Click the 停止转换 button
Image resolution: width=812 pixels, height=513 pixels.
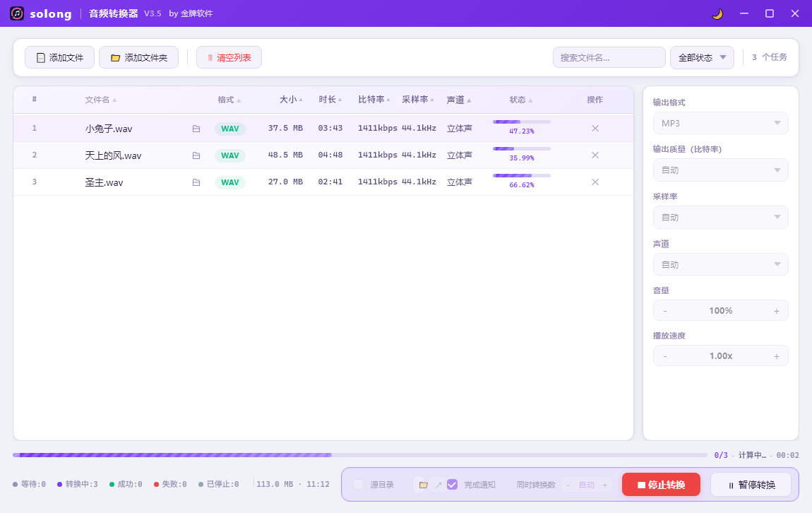pos(661,485)
